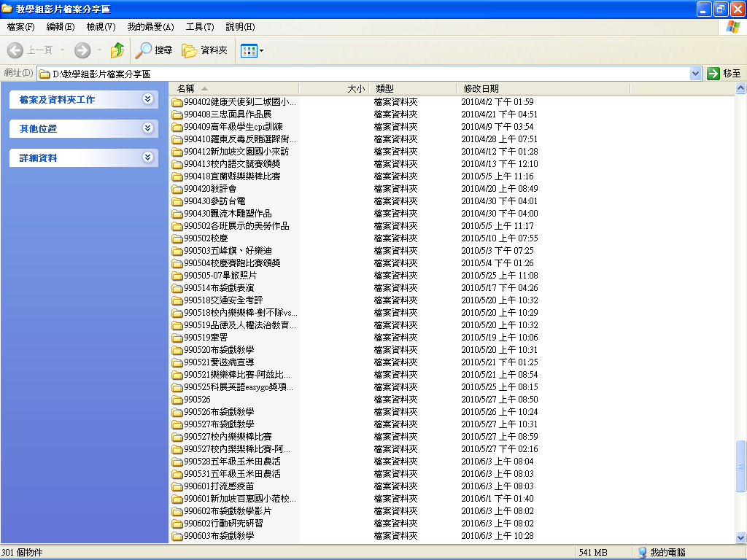The width and height of the screenshot is (747, 560).
Task: Sort by 修改日期 column header
Action: pyautogui.click(x=481, y=88)
